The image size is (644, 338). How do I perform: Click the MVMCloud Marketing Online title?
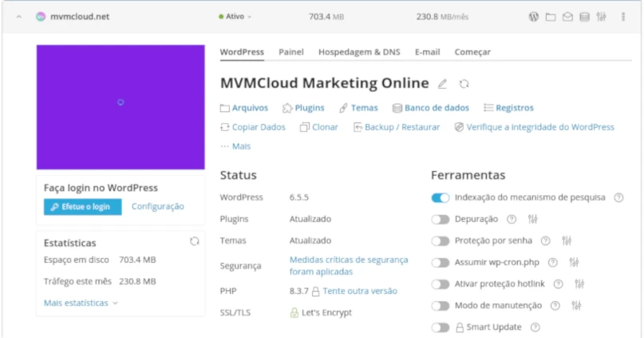click(x=325, y=83)
